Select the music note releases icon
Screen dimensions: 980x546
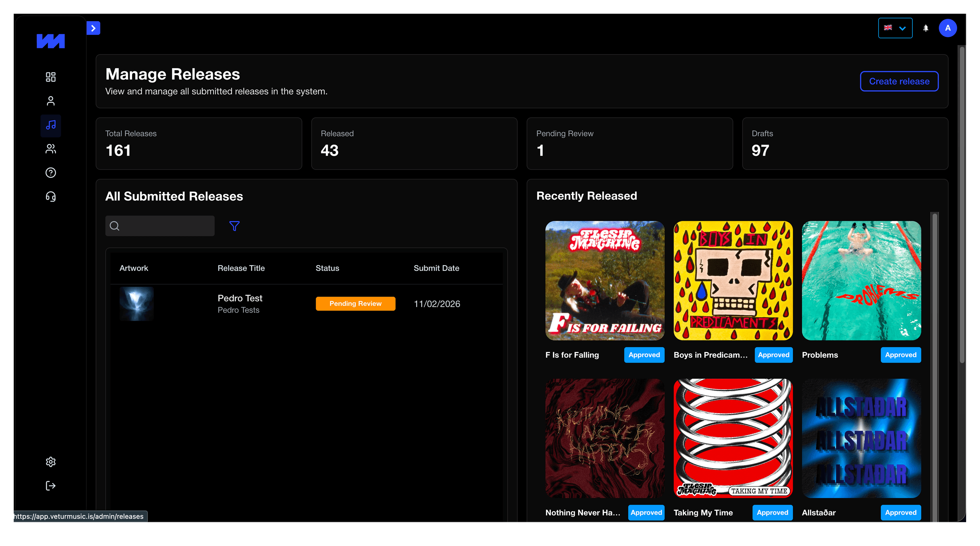(51, 125)
